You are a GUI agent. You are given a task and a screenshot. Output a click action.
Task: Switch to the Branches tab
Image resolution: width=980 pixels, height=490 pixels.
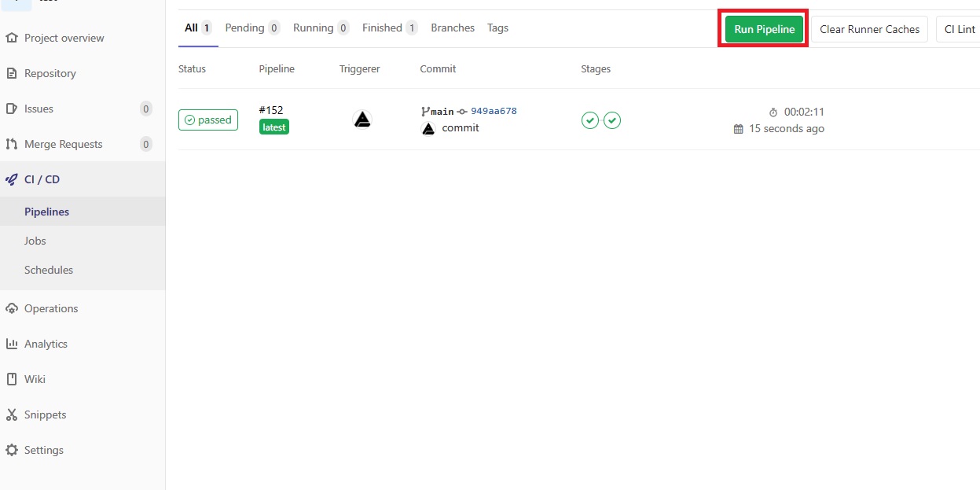tap(453, 28)
